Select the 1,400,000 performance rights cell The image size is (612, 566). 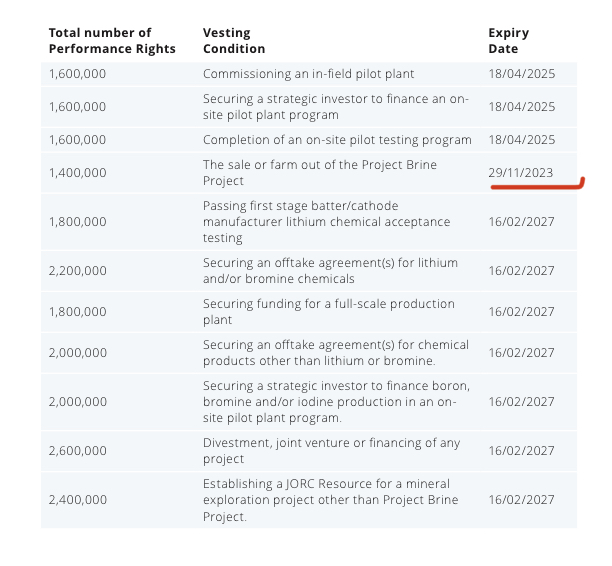(77, 173)
